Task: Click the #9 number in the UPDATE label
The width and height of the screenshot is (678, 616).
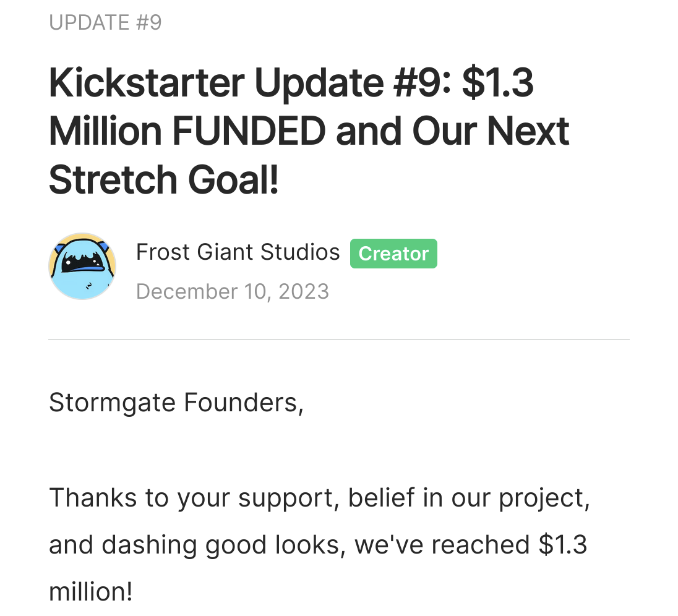Action: click(148, 22)
